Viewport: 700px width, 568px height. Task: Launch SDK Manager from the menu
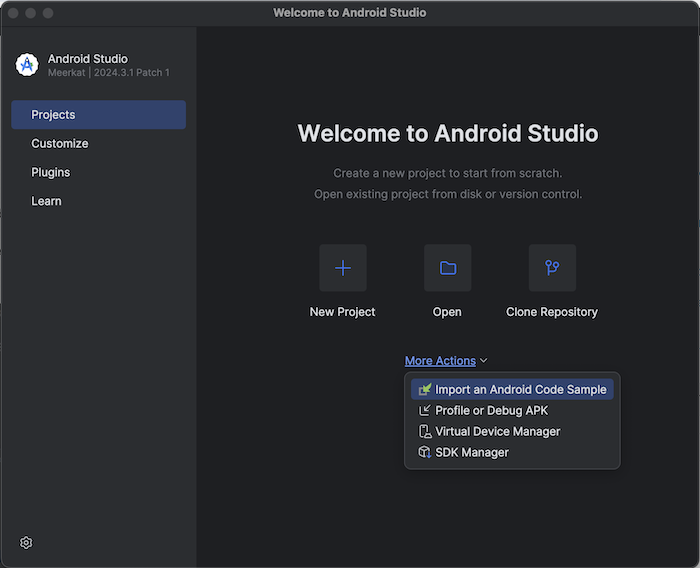(512, 452)
